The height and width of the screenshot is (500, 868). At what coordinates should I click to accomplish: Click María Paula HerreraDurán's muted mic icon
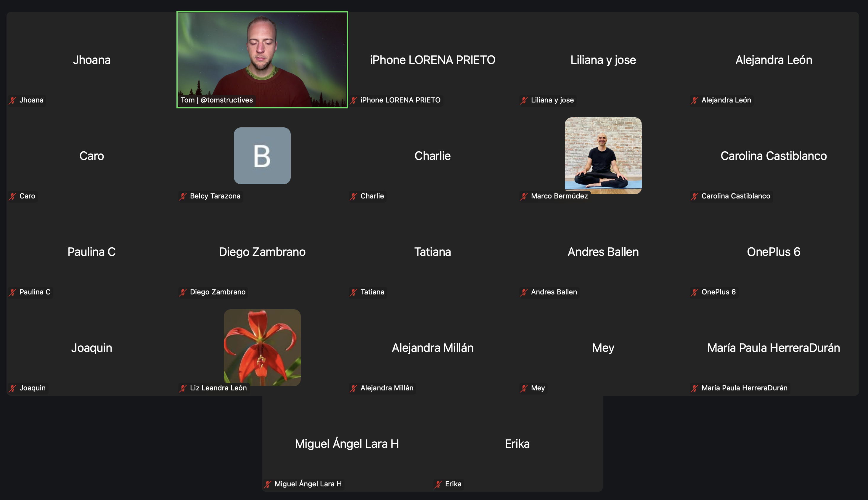point(695,388)
